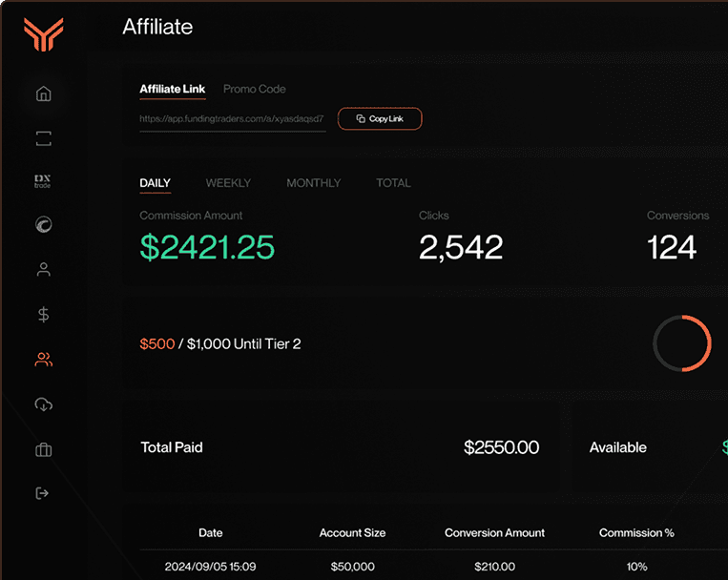Open the Home page icon in sidebar
Viewport: 728px width, 580px height.
[44, 93]
